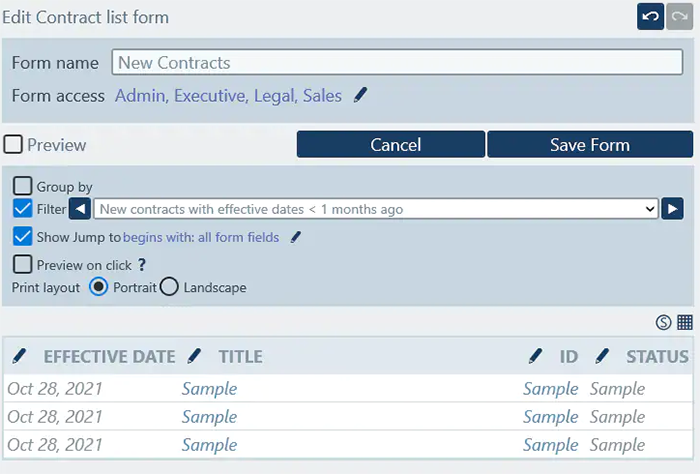This screenshot has width=700, height=474.
Task: Edit the Effective Date column pencil icon
Action: click(x=20, y=356)
